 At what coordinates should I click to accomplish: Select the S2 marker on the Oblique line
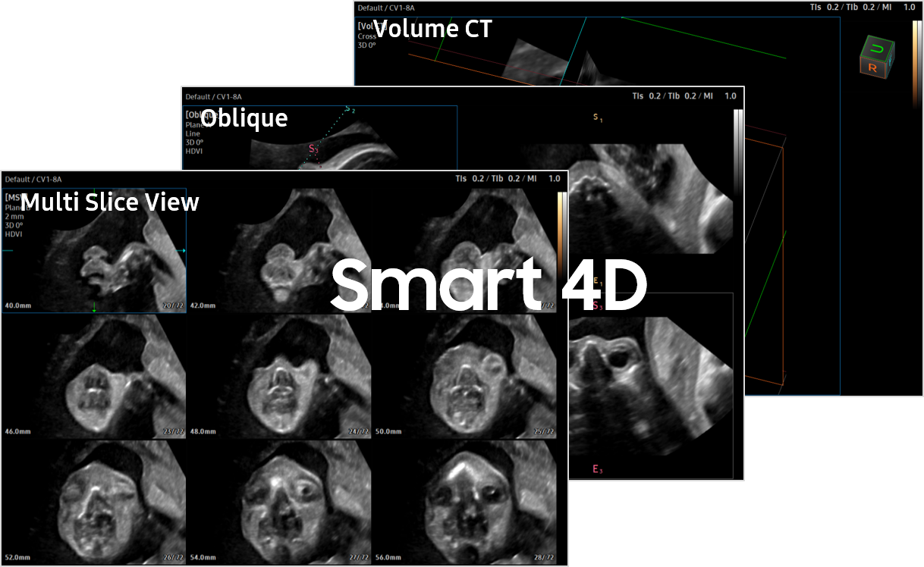coord(350,110)
